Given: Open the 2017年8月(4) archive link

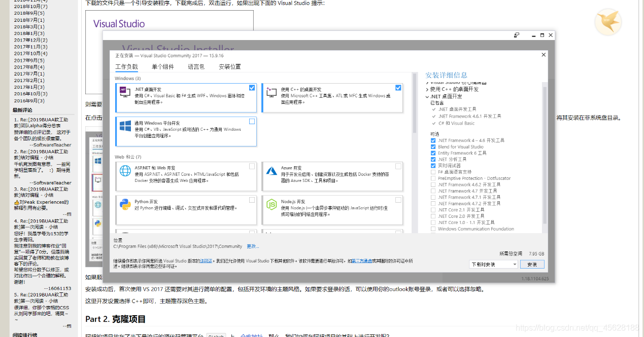Looking at the screenshot, I should [x=29, y=67].
